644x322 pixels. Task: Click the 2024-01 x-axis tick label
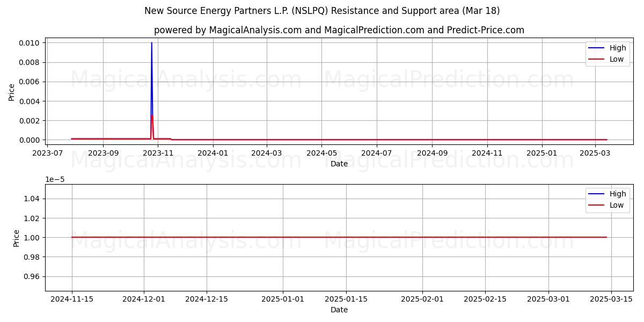point(213,153)
